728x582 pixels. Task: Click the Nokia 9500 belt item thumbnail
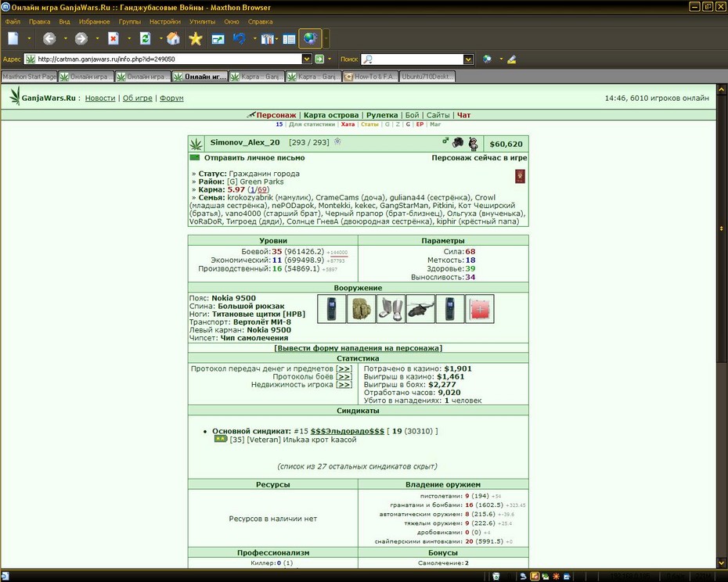[x=331, y=309]
